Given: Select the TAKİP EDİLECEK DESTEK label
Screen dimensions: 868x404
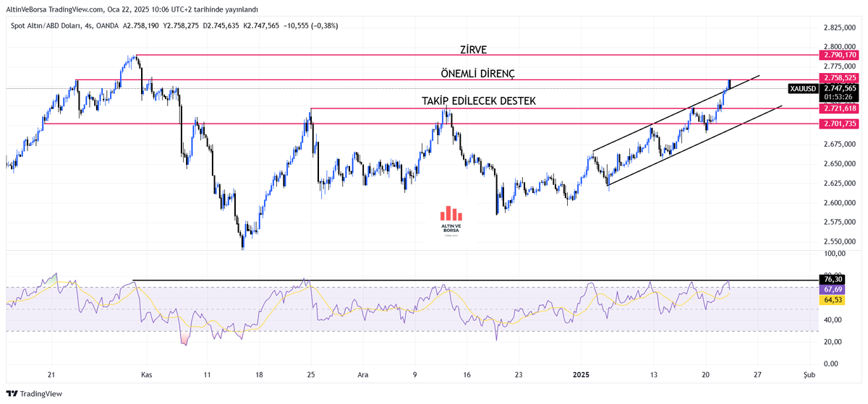Looking at the screenshot, I should click(x=479, y=100).
